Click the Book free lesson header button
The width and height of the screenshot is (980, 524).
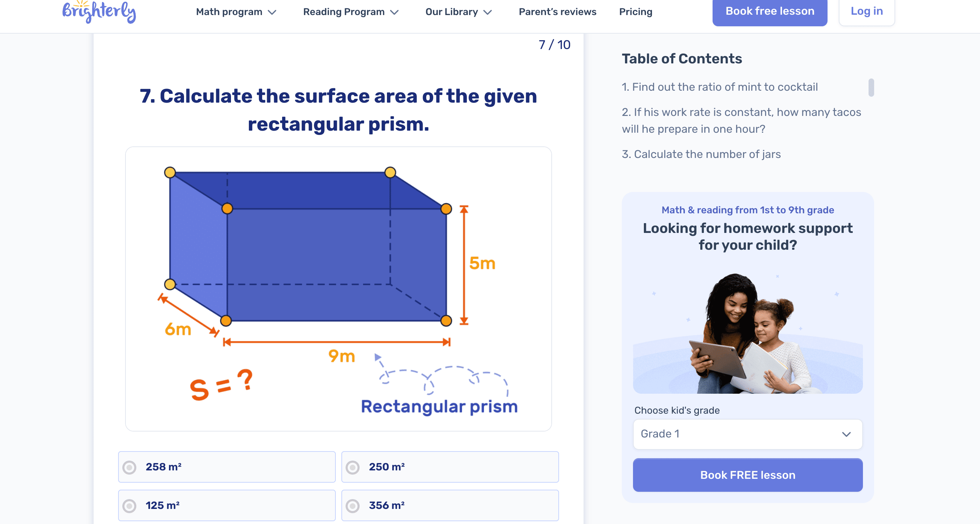[770, 12]
